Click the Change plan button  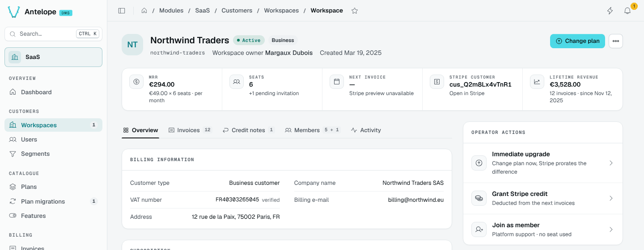tap(577, 41)
